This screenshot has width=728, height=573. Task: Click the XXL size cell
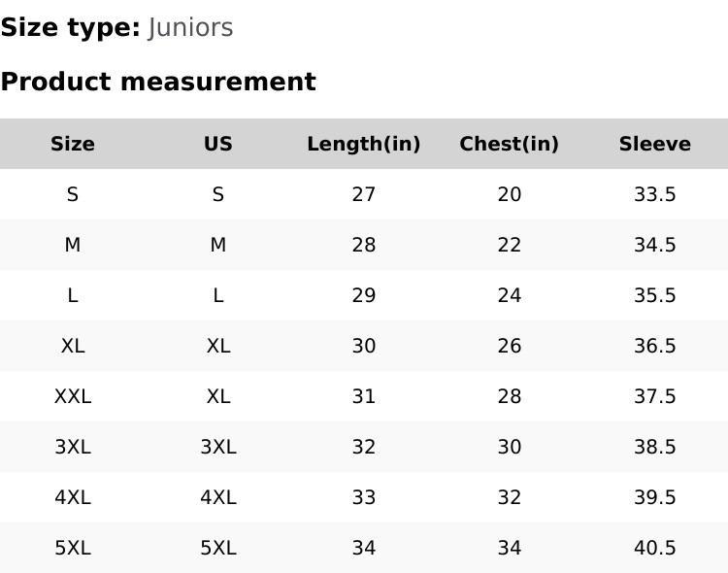pos(73,396)
